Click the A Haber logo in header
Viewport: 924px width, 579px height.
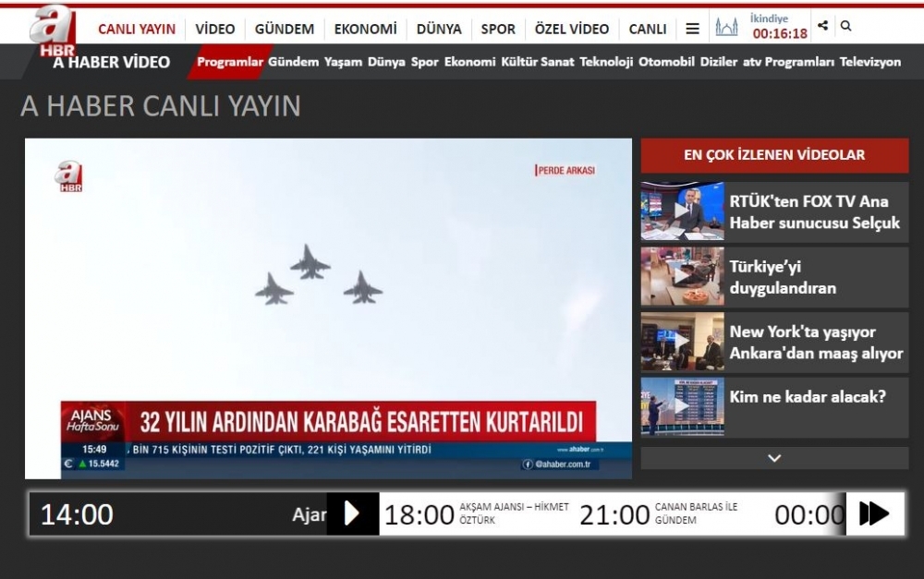pos(52,29)
